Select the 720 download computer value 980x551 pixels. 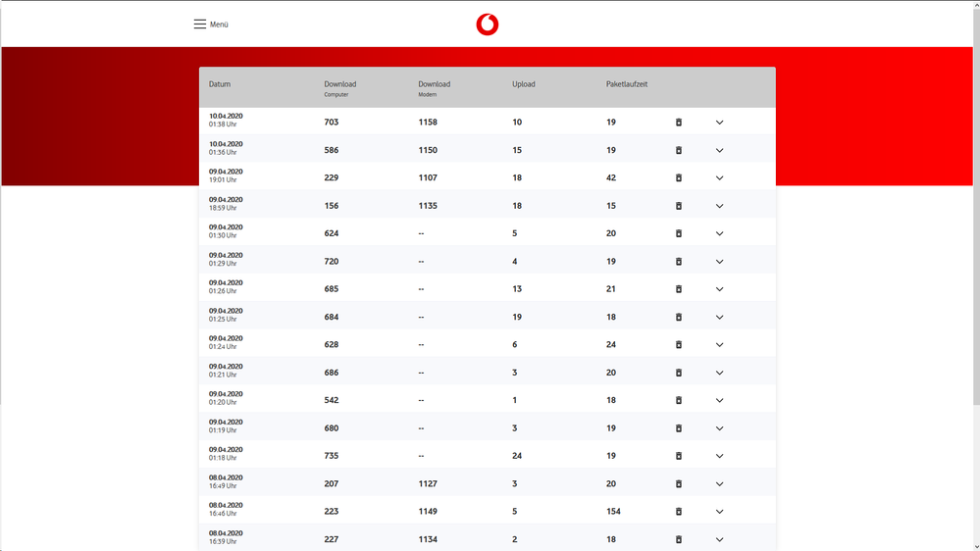click(x=332, y=261)
